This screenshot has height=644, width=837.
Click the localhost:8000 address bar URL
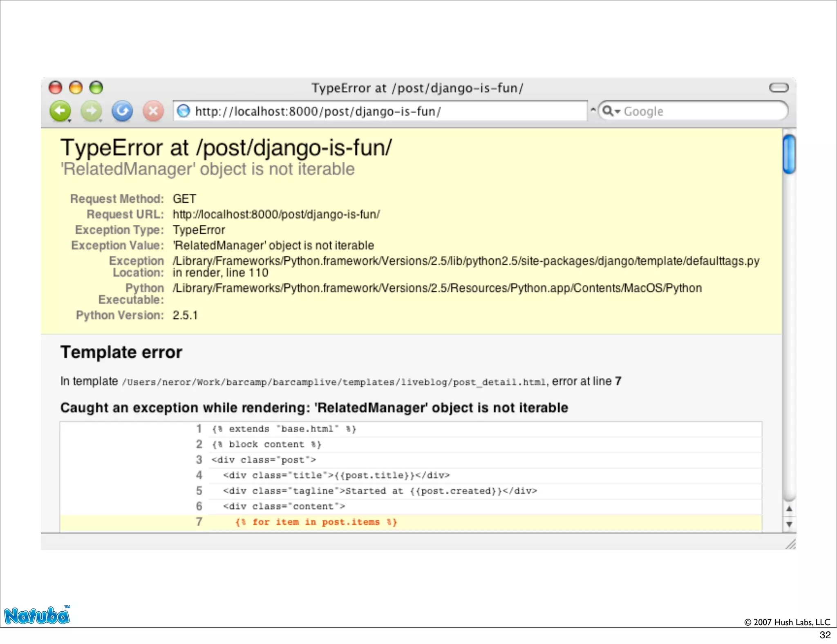(318, 111)
